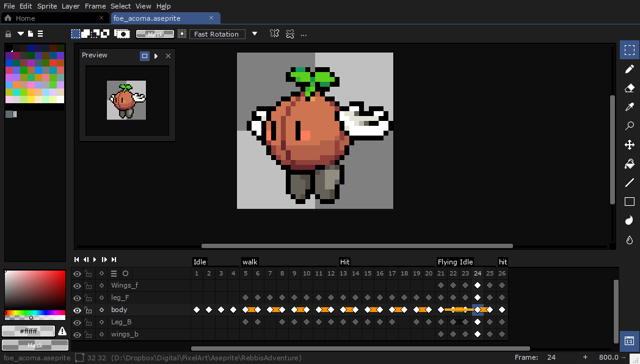Toggle the preview window button at bottom right
This screenshot has width=640, height=364.
point(630,341)
